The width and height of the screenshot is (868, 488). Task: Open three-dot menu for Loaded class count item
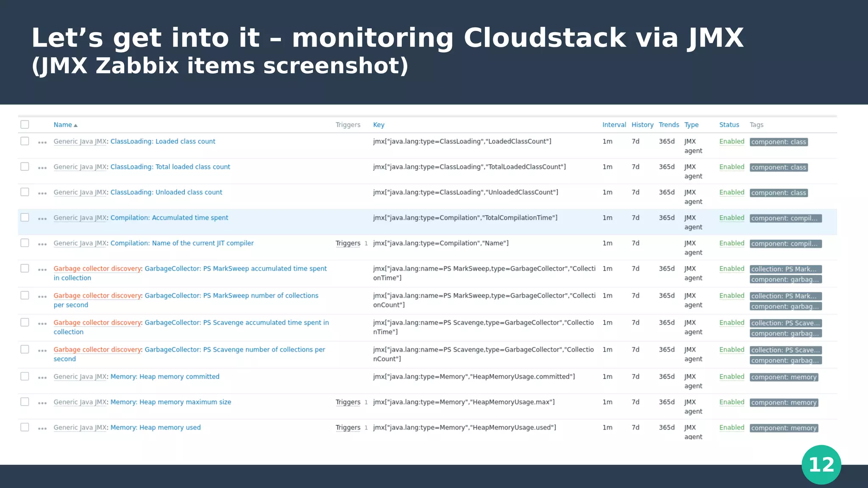(x=42, y=142)
